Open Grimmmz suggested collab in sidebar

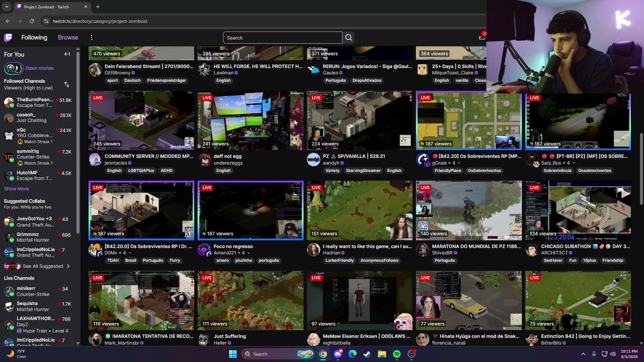coord(38,237)
